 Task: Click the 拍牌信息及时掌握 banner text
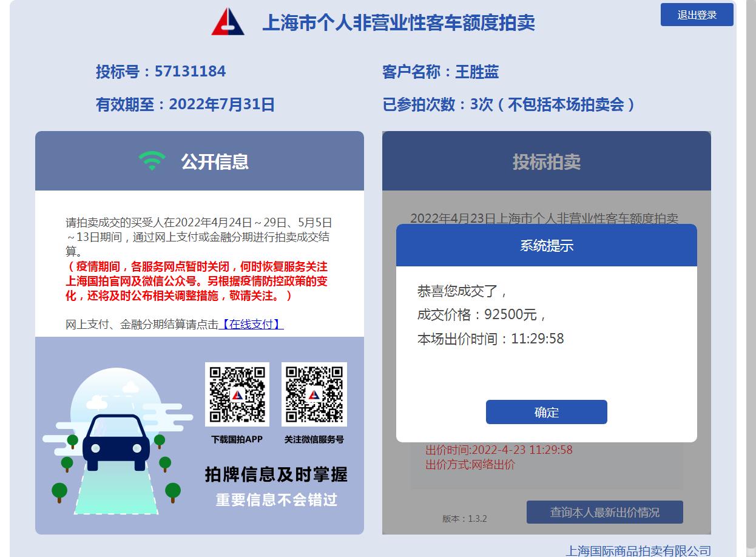tap(277, 474)
